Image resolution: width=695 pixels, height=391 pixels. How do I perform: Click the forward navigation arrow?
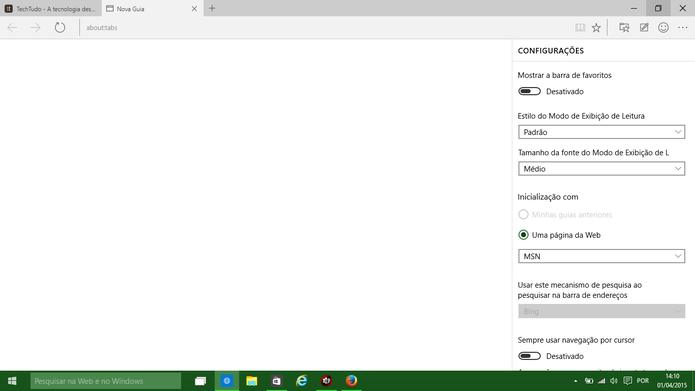[x=35, y=27]
